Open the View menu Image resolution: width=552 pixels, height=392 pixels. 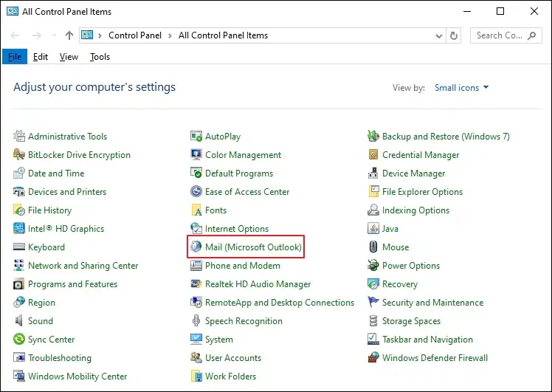[69, 57]
